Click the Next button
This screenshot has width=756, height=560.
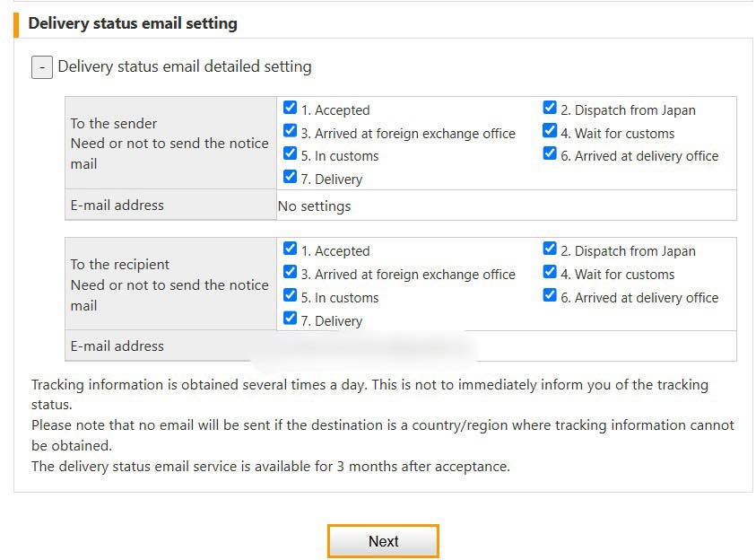(x=383, y=541)
